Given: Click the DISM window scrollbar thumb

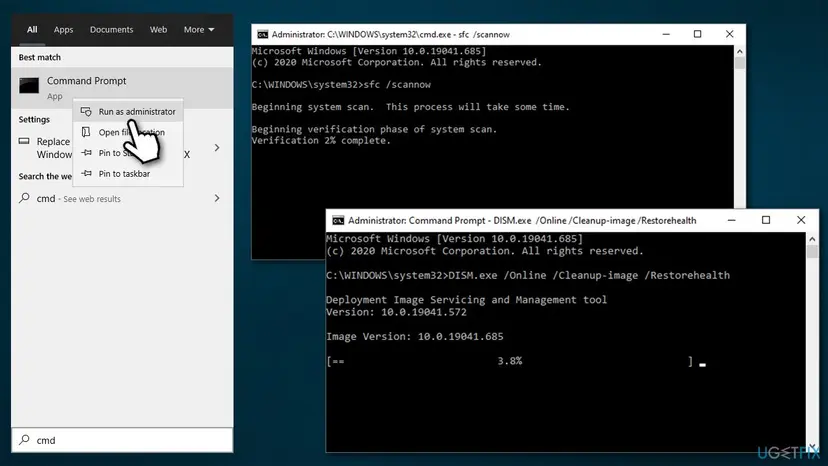Looking at the screenshot, I should pyautogui.click(x=812, y=251).
